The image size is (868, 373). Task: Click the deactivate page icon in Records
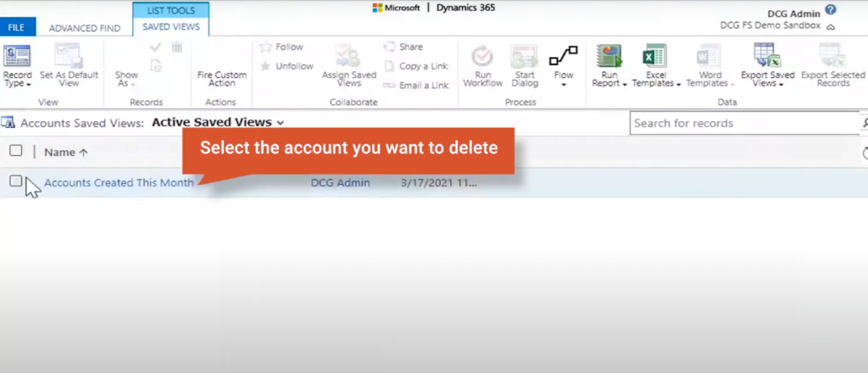(x=156, y=66)
